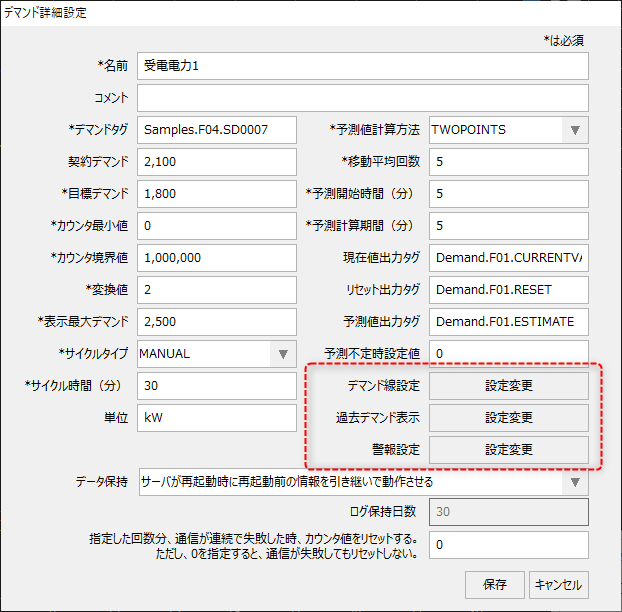
Task: Click the 予測不定時設定値 field
Action: (x=509, y=353)
